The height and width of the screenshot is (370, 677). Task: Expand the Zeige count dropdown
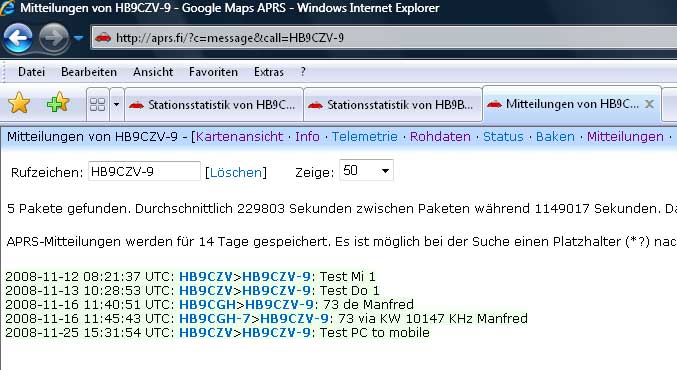367,171
